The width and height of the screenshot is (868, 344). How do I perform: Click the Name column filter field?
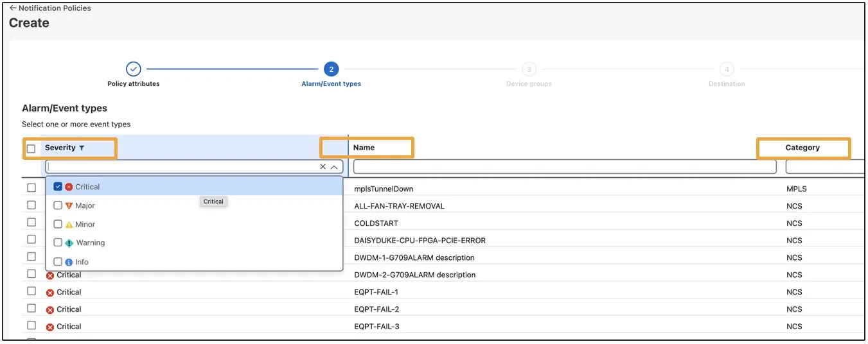tap(565, 167)
